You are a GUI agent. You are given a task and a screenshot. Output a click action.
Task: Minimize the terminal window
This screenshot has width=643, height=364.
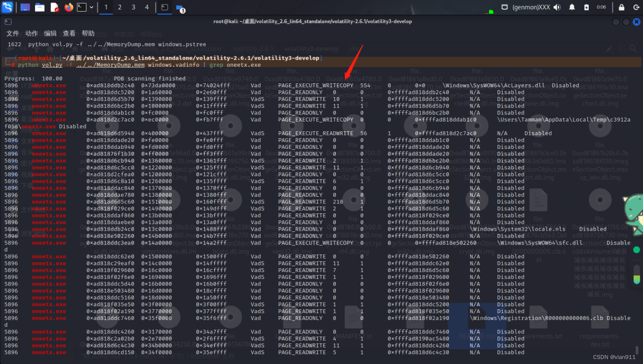coord(616,22)
